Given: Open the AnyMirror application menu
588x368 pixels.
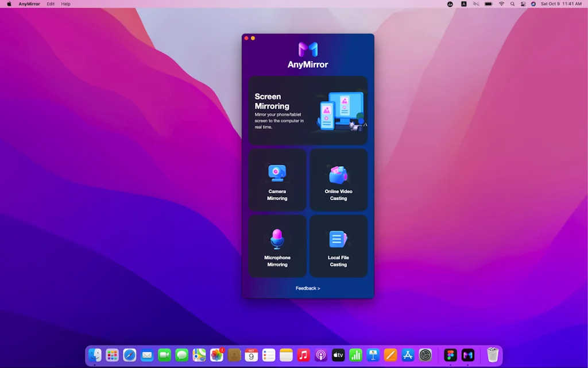Looking at the screenshot, I should (29, 4).
